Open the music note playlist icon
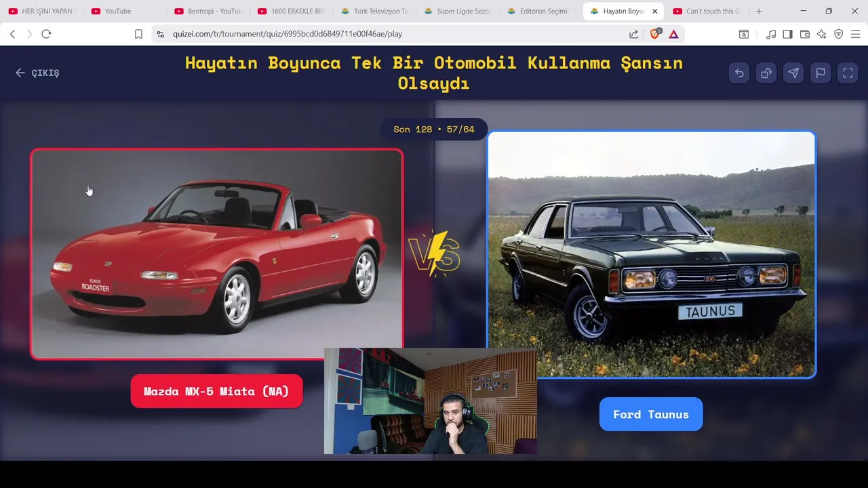This screenshot has height=488, width=868. point(771,34)
